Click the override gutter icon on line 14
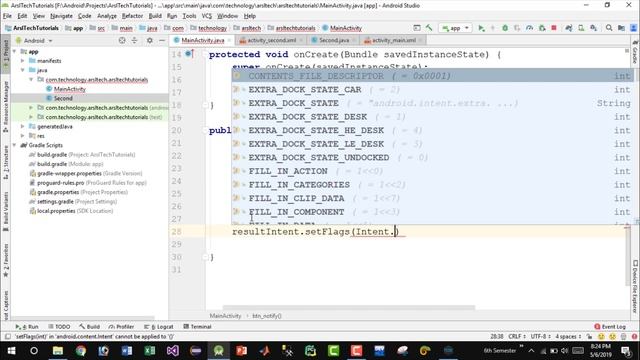The height and width of the screenshot is (360, 640). (189, 54)
